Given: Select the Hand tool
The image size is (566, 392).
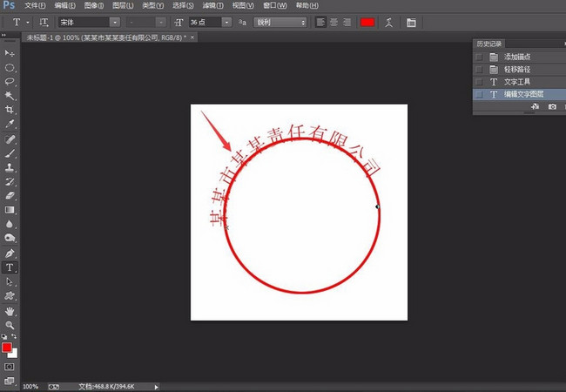Looking at the screenshot, I should 10,310.
